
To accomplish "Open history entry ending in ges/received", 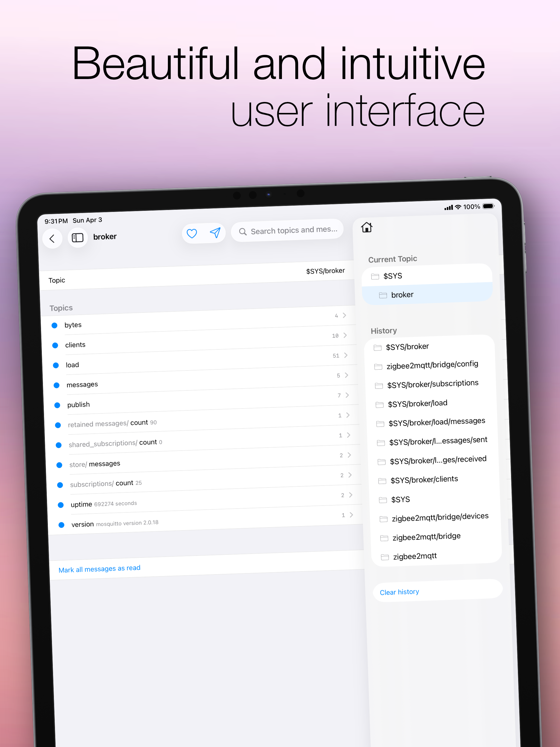I will 434,460.
